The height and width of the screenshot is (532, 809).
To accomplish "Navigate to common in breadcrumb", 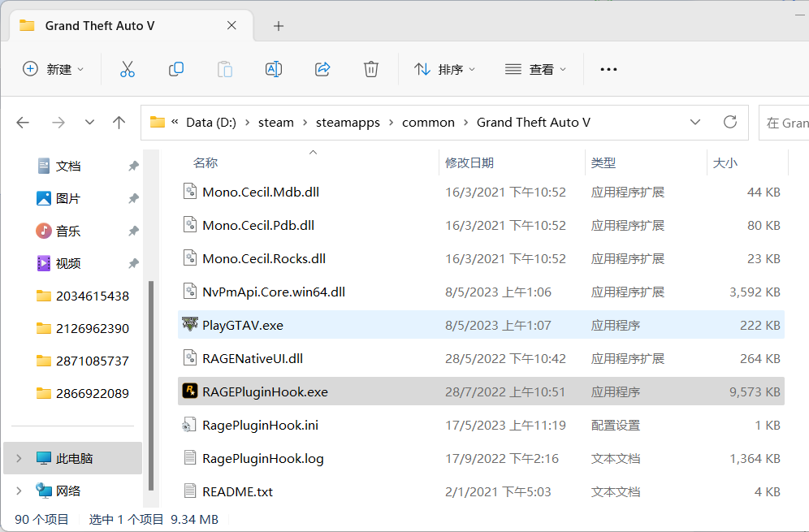I will [428, 123].
